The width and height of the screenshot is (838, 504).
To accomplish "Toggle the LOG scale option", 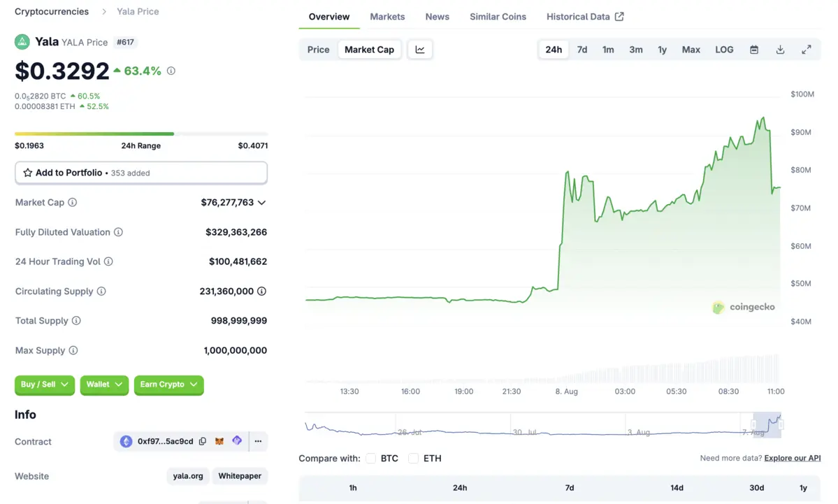I will click(x=724, y=50).
